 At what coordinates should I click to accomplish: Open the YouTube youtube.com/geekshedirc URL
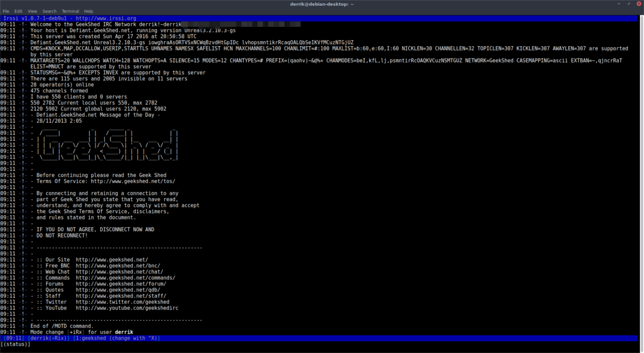(127, 308)
